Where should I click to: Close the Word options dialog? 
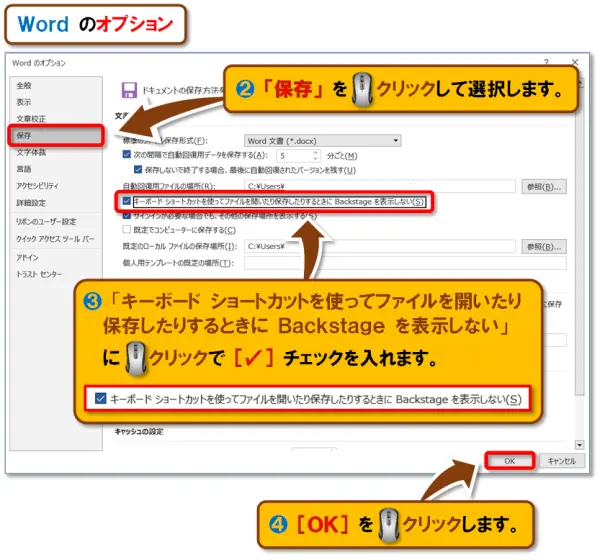click(575, 62)
